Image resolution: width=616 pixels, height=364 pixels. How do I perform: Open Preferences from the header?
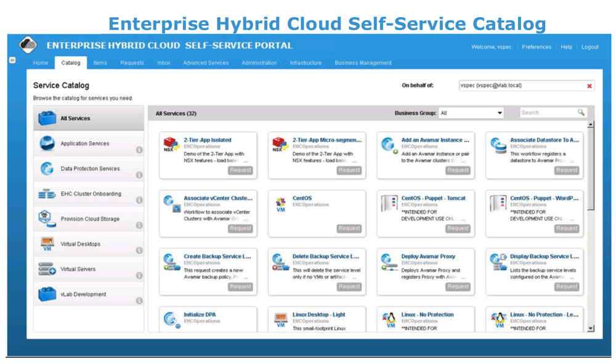(537, 47)
